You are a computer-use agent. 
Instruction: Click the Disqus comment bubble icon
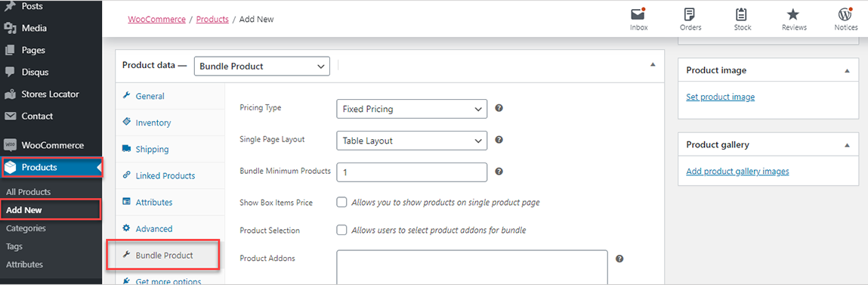(9, 72)
